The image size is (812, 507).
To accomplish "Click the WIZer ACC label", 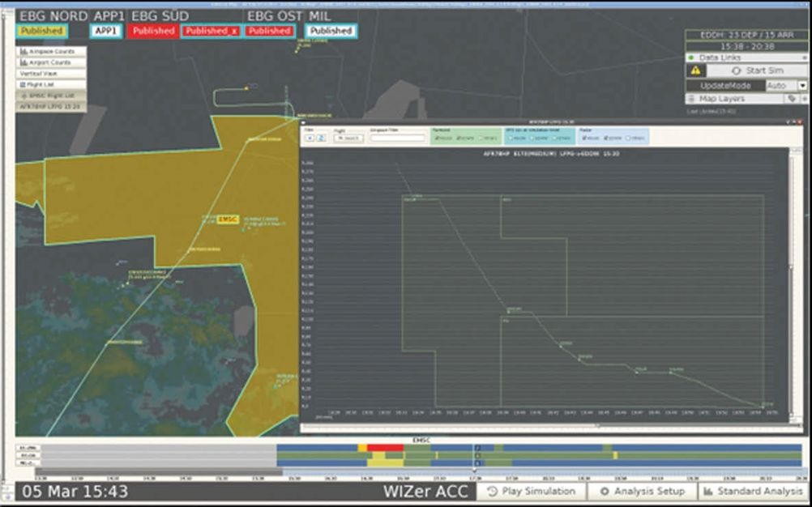I will pyautogui.click(x=425, y=492).
